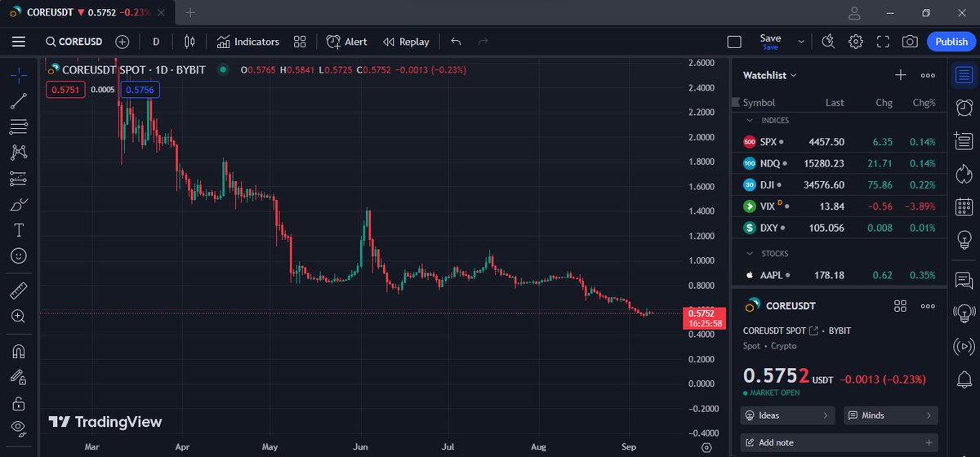The image size is (980, 457).
Task: Toggle stay in drawing mode
Action: click(19, 377)
